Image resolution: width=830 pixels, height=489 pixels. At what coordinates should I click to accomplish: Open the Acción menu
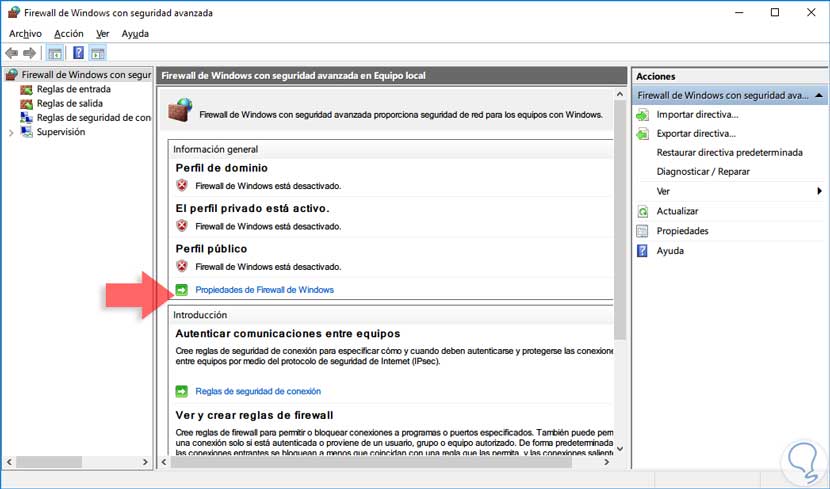69,33
